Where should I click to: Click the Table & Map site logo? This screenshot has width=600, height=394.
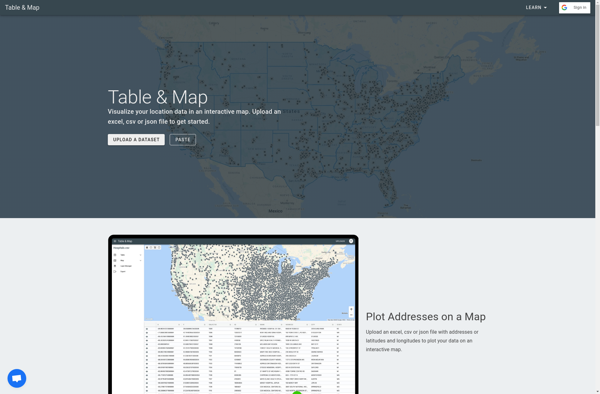tap(22, 8)
